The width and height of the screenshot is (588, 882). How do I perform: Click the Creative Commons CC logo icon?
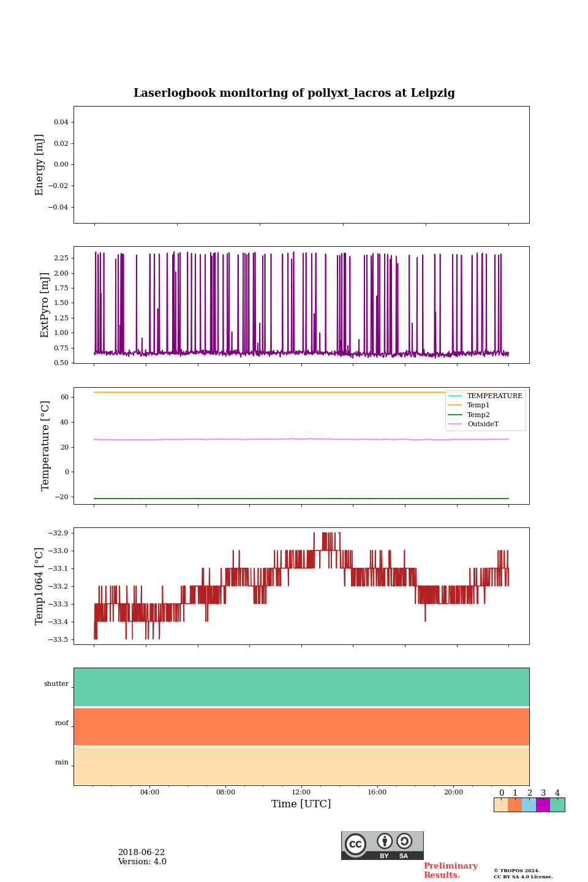[x=355, y=844]
